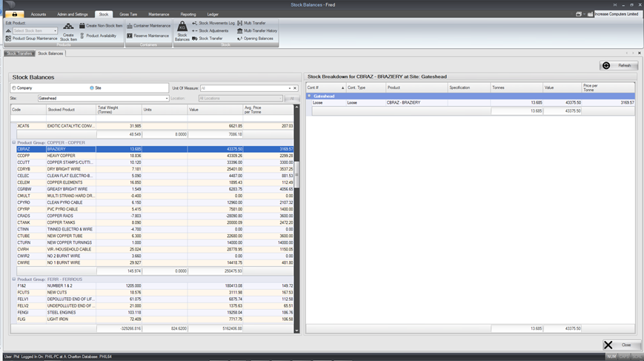Open the Site dropdown showing Gateshead
The width and height of the screenshot is (644, 361).
click(167, 98)
